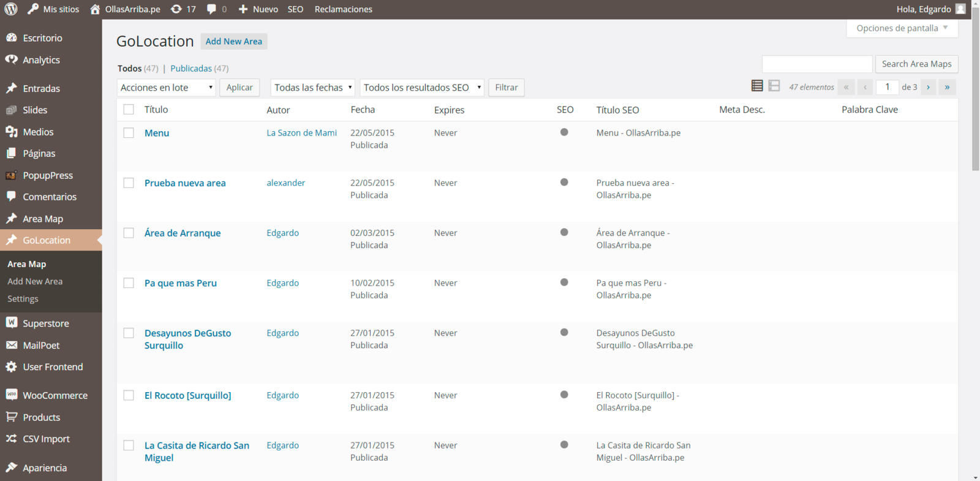
Task: Open Add New Area submenu item
Action: [35, 281]
